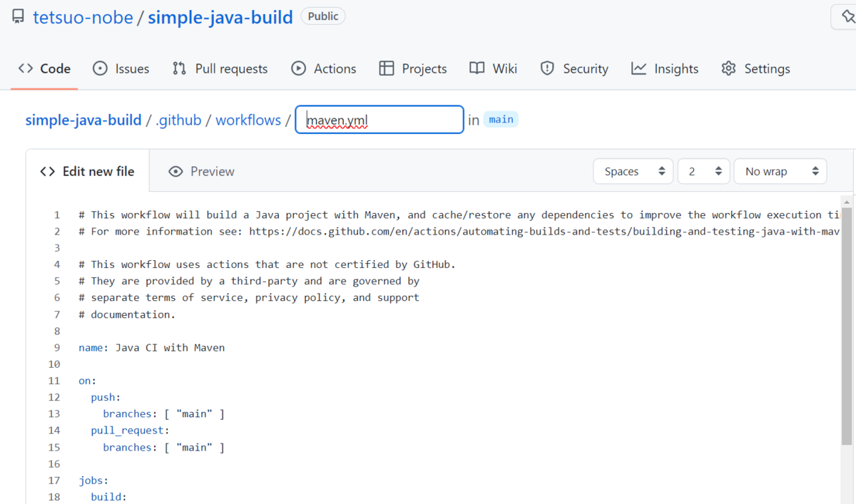Select the Edit new file tab

click(88, 171)
